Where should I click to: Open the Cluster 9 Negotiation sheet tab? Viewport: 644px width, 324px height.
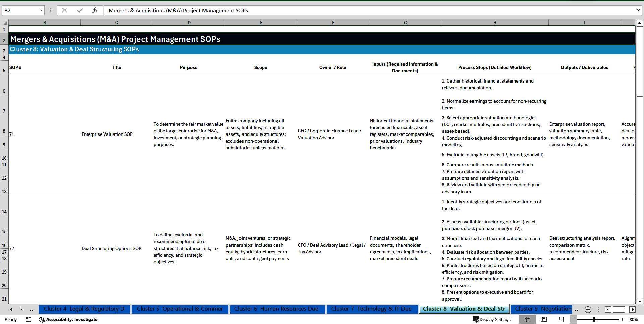(x=541, y=309)
